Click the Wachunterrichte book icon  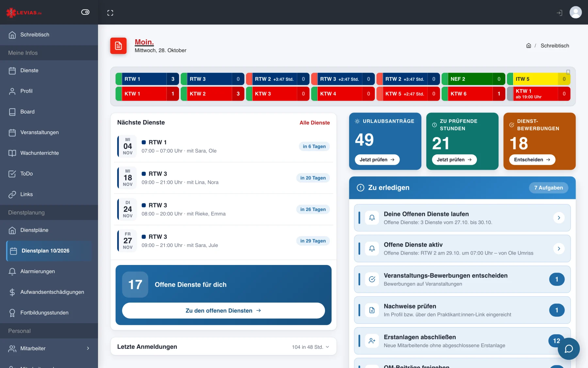(x=12, y=153)
